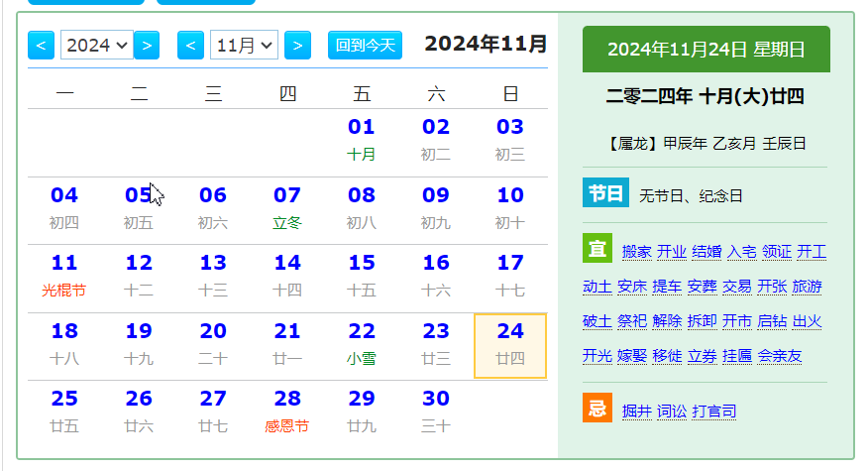Select date 07 立冬
Viewport: 868px width, 471px height.
[287, 208]
